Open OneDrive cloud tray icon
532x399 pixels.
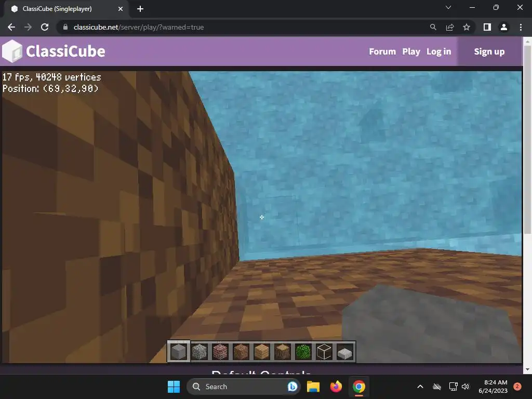pos(437,387)
